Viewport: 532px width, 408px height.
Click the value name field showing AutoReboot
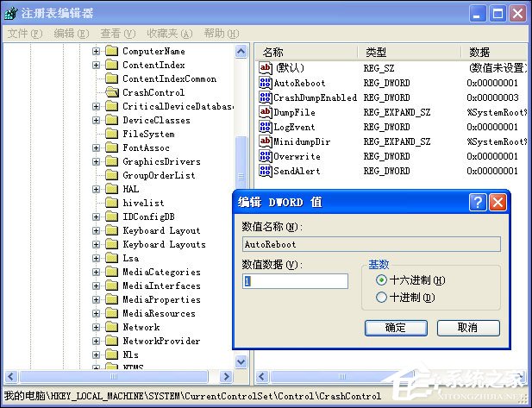[372, 244]
